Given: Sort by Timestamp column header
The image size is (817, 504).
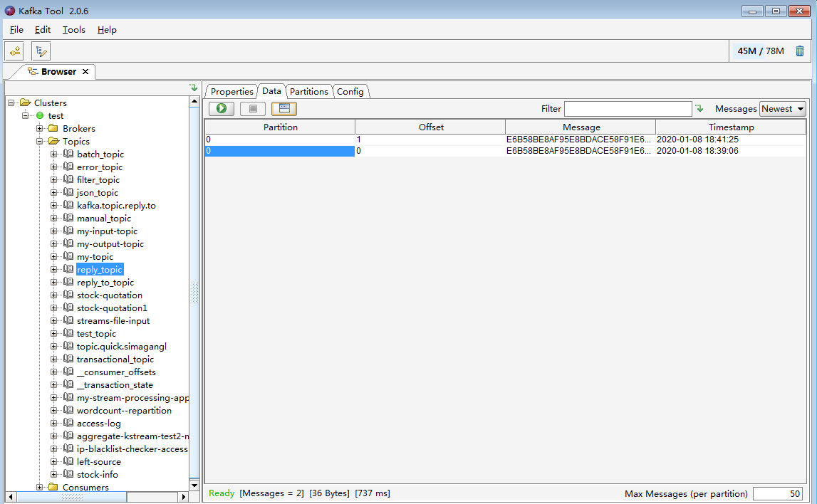Looking at the screenshot, I should pyautogui.click(x=731, y=127).
